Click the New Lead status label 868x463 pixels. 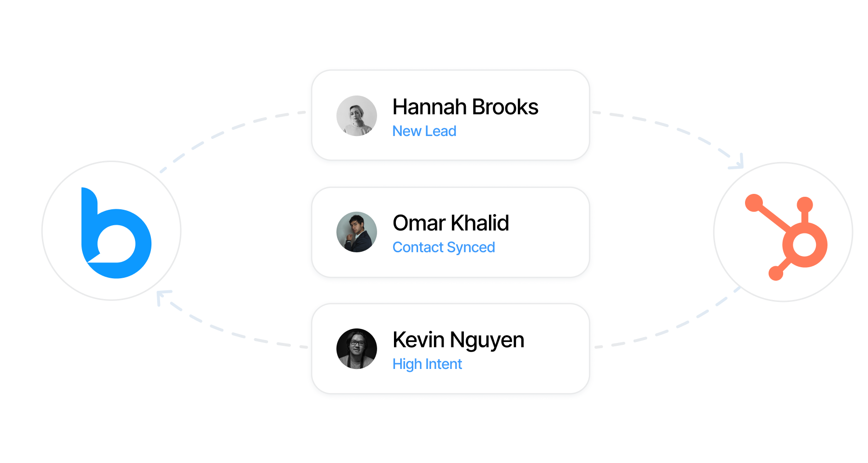pos(424,131)
